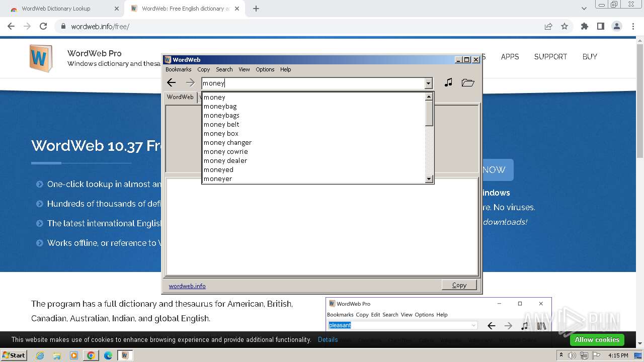Select 'money cowrie' in suggestion list
Image resolution: width=644 pixels, height=362 pixels.
(313, 151)
